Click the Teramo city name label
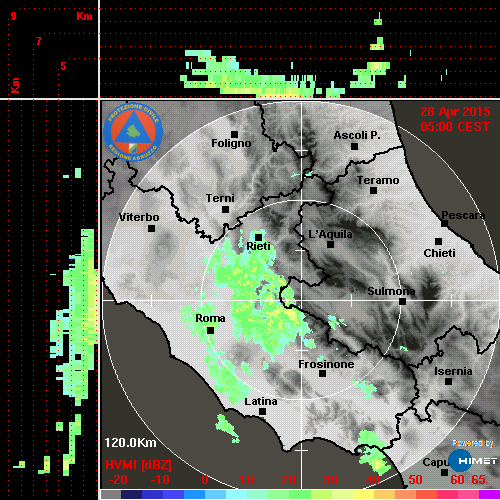The height and width of the screenshot is (500, 500). tap(378, 180)
